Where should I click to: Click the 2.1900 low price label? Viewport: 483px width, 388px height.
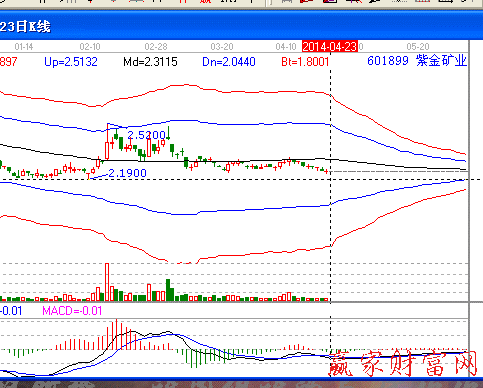point(128,173)
